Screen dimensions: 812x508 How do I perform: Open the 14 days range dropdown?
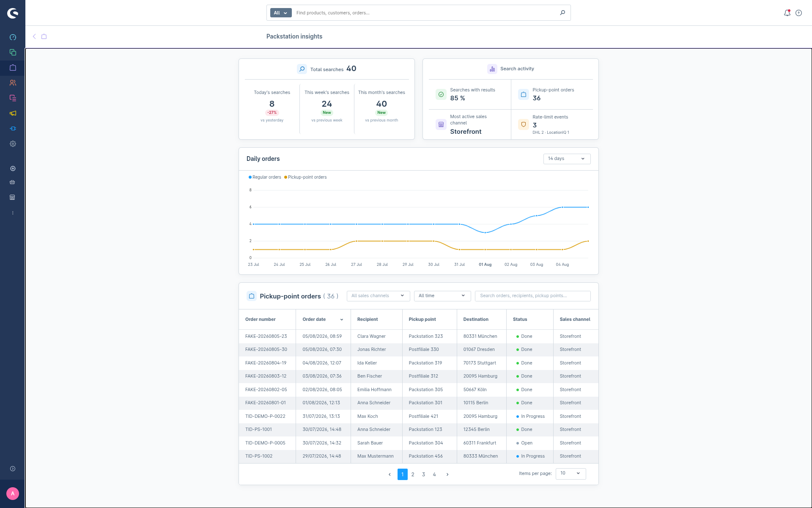tap(567, 159)
